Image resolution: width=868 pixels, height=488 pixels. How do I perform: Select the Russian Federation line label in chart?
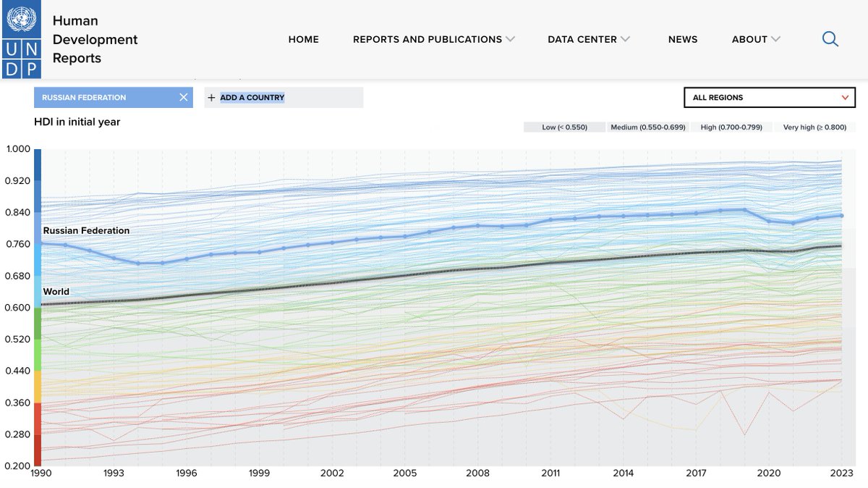click(86, 231)
